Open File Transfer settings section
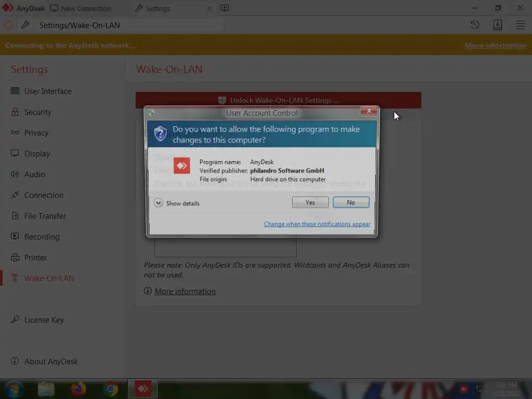 (x=45, y=216)
